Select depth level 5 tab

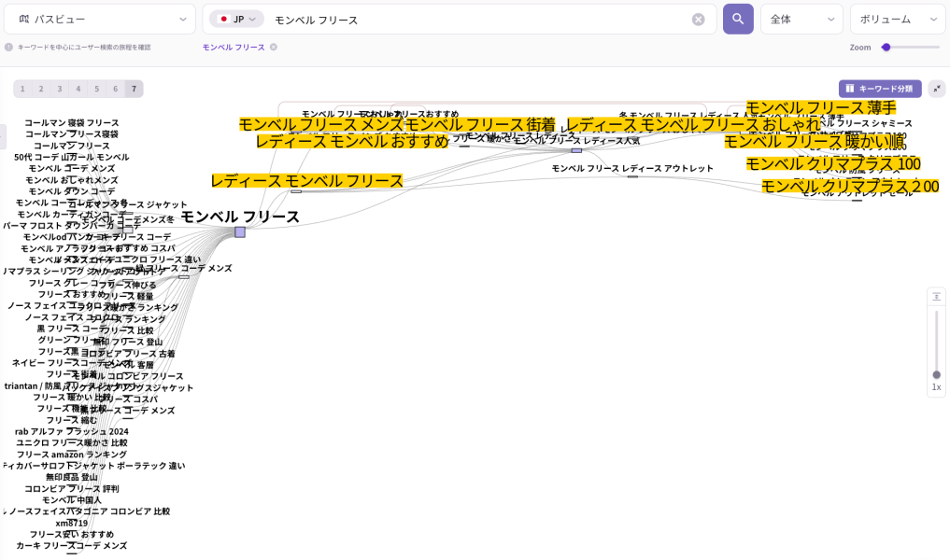tap(96, 89)
